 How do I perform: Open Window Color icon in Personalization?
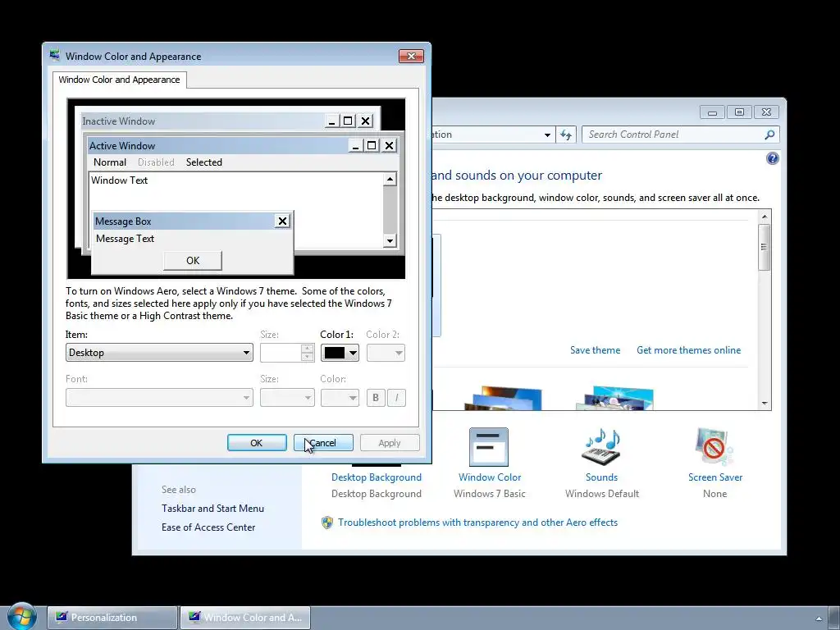pos(489,447)
